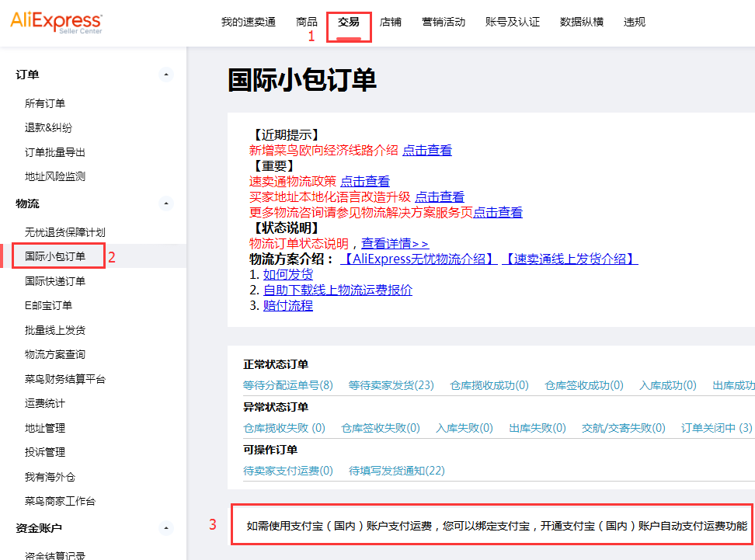Open 【AliExpress无忧物流介绍】 link

click(x=419, y=259)
